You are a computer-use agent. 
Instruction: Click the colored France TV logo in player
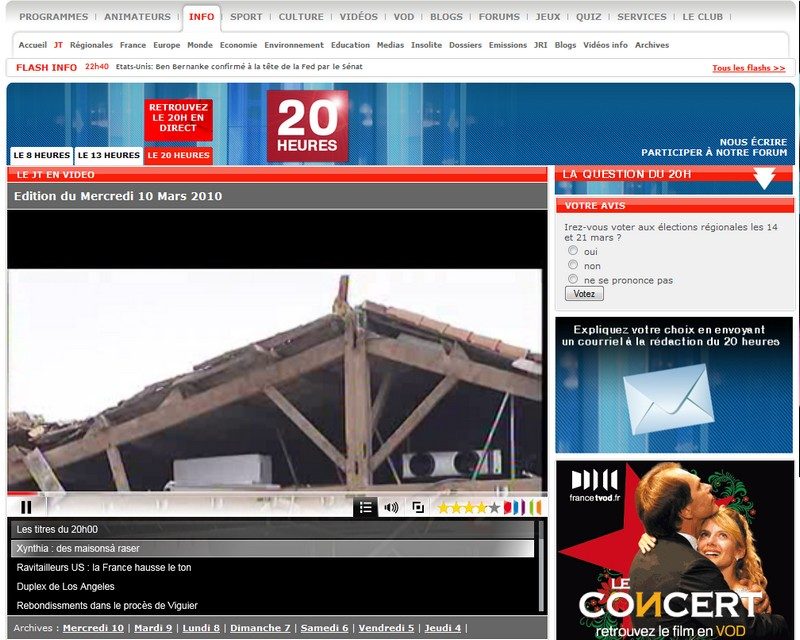click(522, 508)
